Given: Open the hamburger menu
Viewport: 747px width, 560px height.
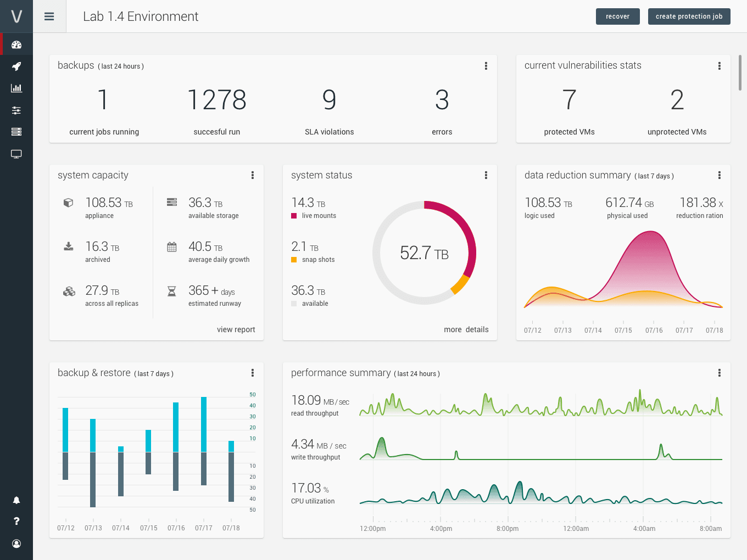Looking at the screenshot, I should click(49, 16).
